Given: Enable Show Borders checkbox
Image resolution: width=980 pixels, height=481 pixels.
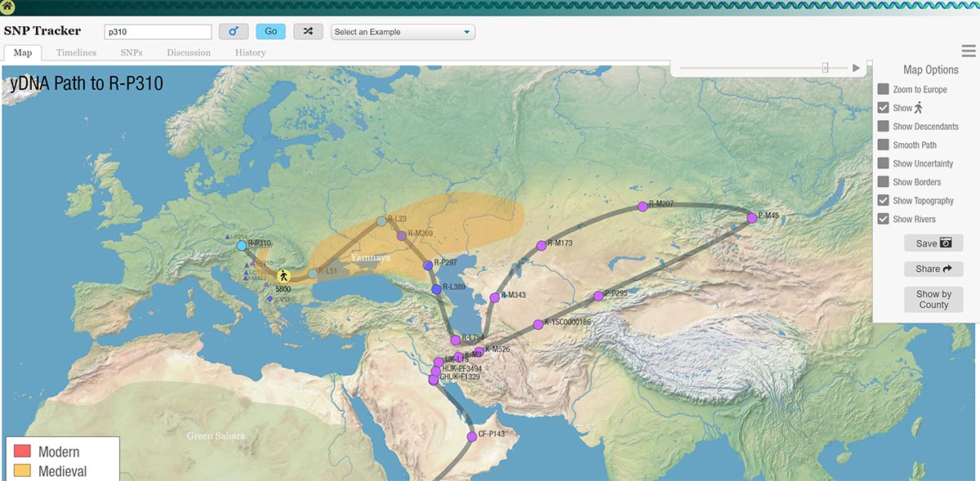Looking at the screenshot, I should click(x=883, y=182).
